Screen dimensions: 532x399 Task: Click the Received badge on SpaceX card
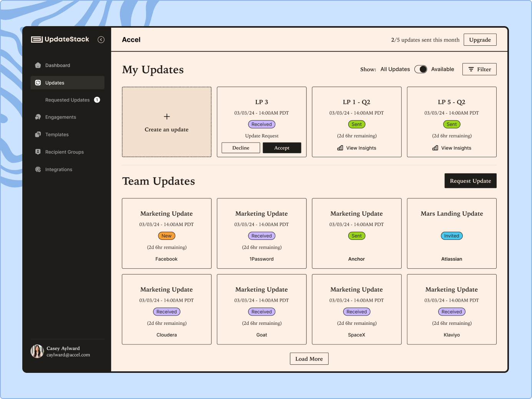pyautogui.click(x=357, y=312)
